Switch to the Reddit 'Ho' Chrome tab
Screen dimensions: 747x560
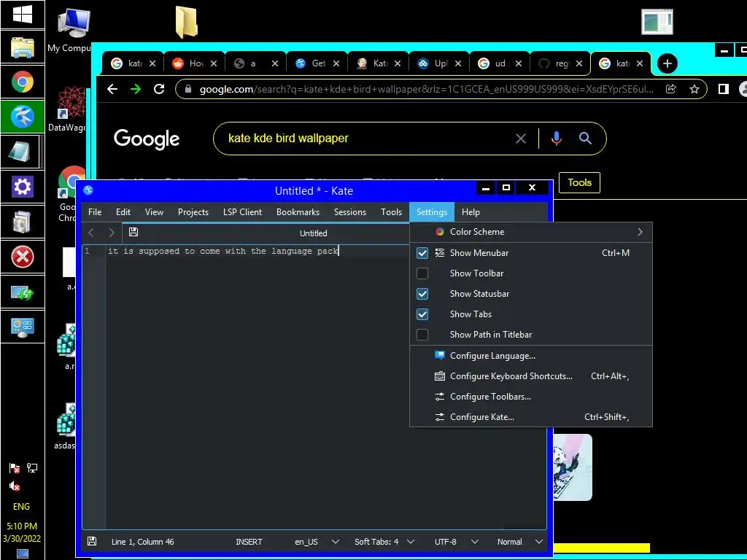(194, 64)
